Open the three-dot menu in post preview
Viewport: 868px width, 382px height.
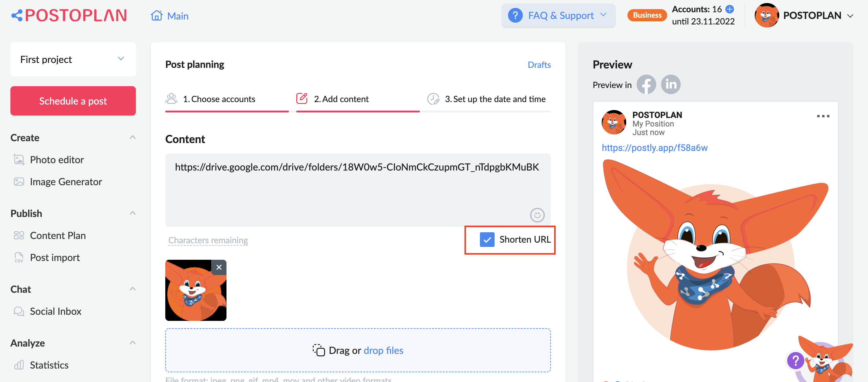coord(823,116)
